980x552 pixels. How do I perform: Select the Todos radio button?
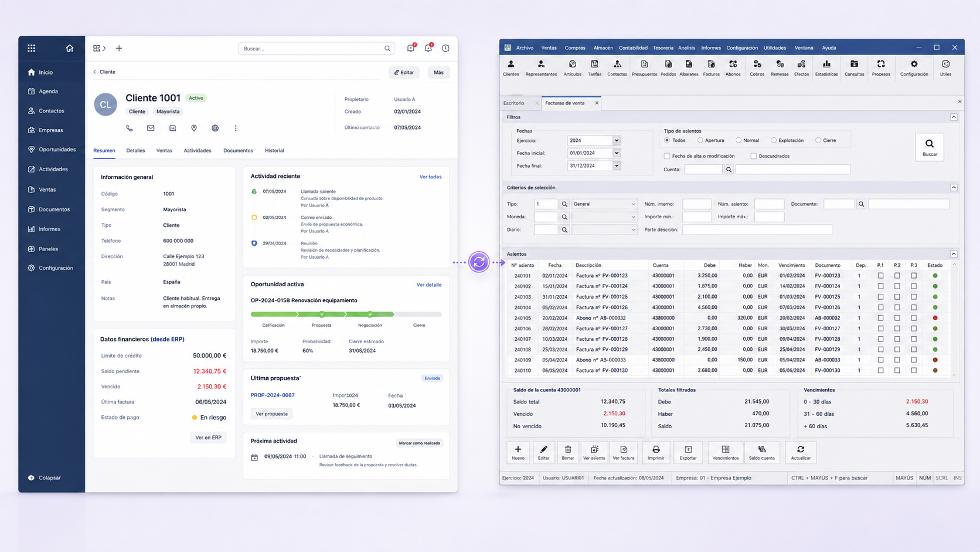click(x=667, y=140)
